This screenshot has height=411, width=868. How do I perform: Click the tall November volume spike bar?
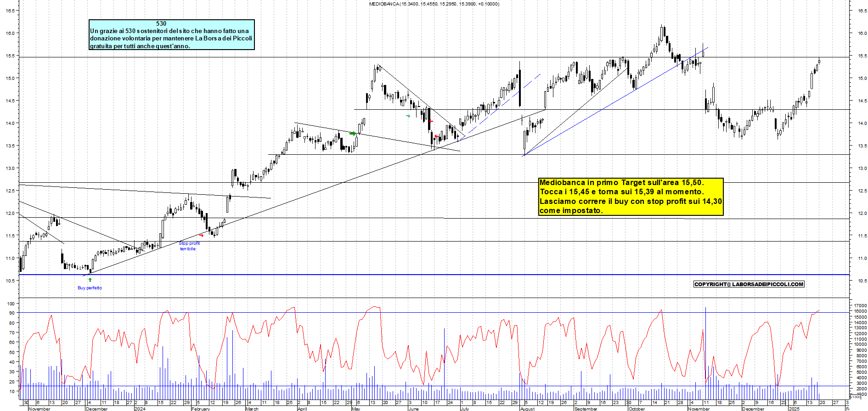(705, 353)
